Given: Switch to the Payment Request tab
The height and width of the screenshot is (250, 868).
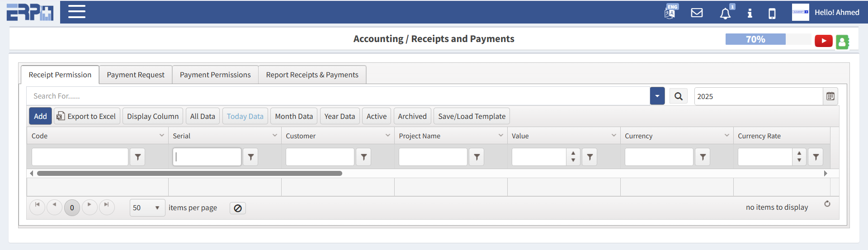Looking at the screenshot, I should (135, 75).
